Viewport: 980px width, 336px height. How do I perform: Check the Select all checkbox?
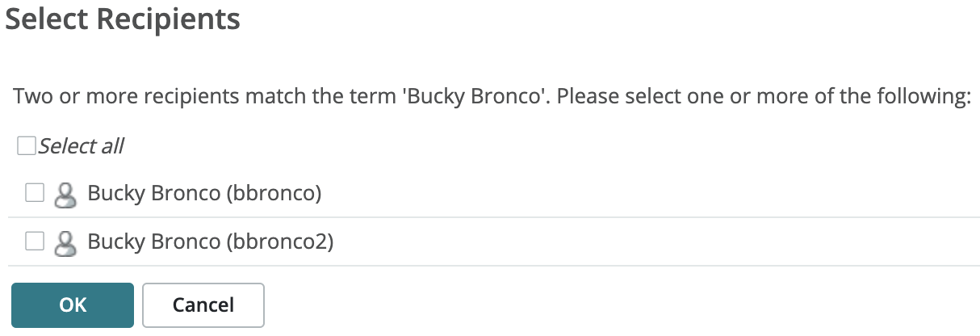[27, 146]
